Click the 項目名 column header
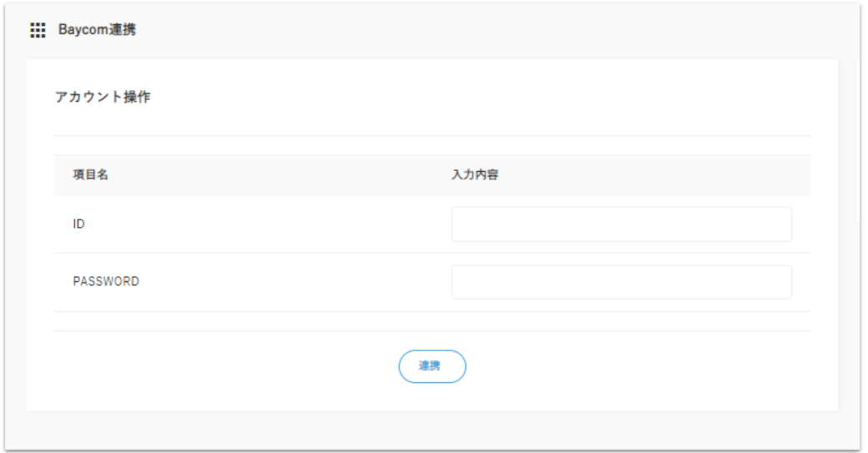Image resolution: width=868 pixels, height=453 pixels. [91, 176]
